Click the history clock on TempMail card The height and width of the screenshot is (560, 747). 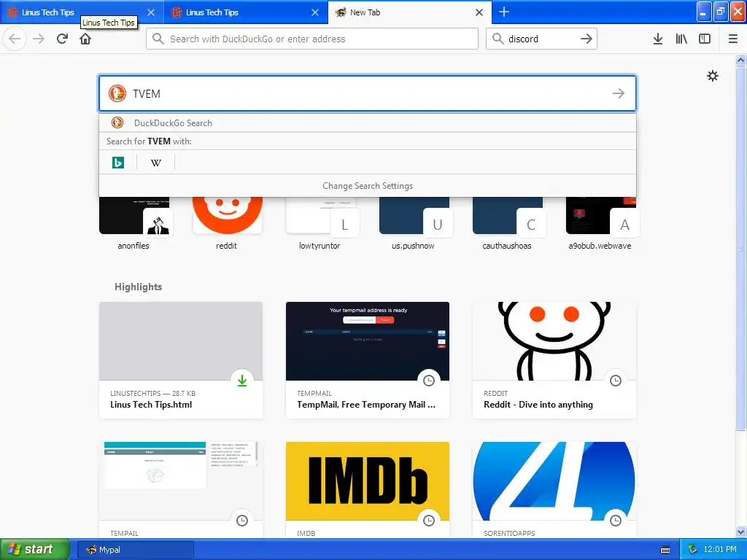click(x=429, y=381)
